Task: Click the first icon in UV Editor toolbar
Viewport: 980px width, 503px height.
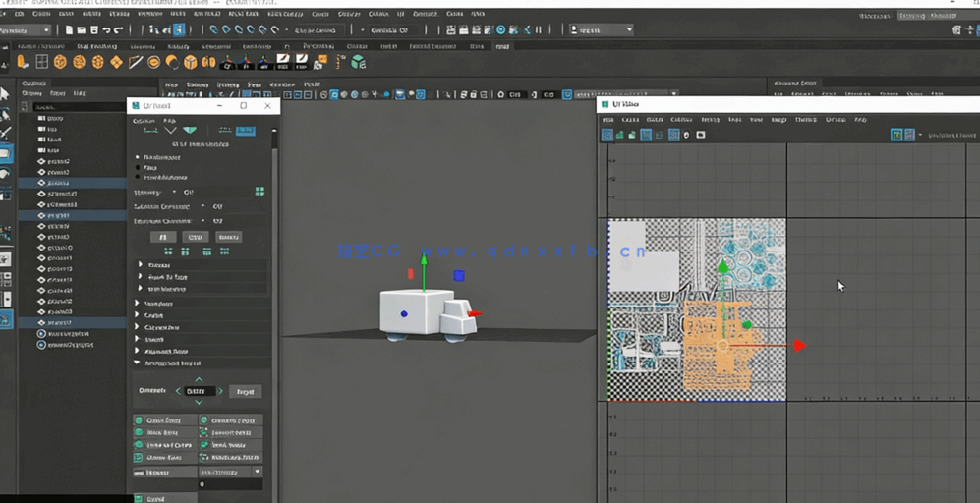Action: [607, 135]
